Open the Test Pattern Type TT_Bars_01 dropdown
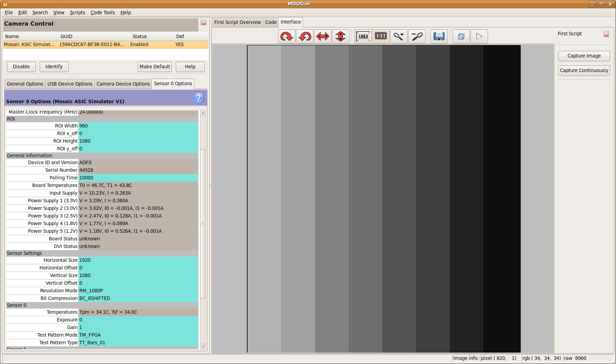The height and width of the screenshot is (364, 616). [138, 343]
